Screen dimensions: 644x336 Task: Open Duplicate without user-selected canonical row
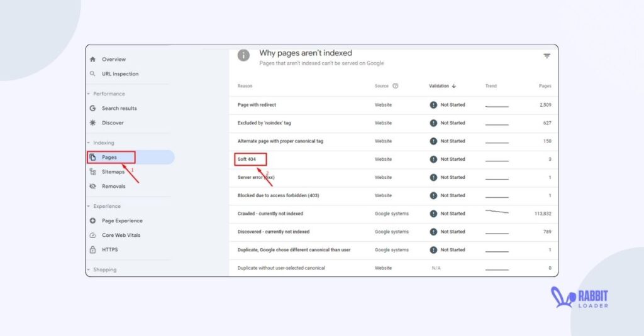[394, 268]
